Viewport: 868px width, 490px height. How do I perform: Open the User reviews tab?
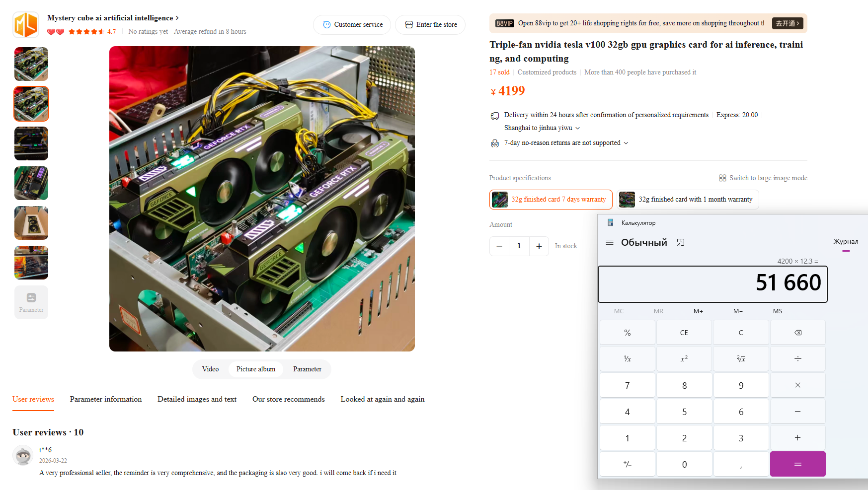click(33, 400)
